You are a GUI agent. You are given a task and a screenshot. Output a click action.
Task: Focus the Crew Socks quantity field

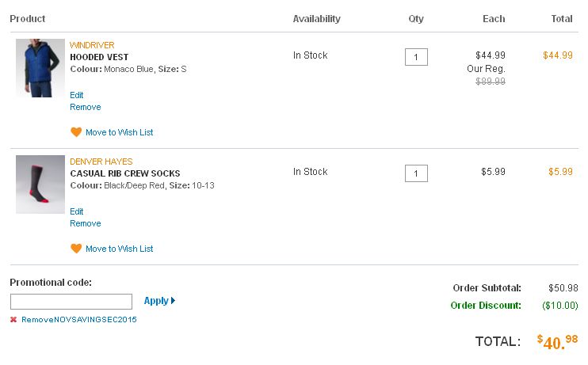416,173
